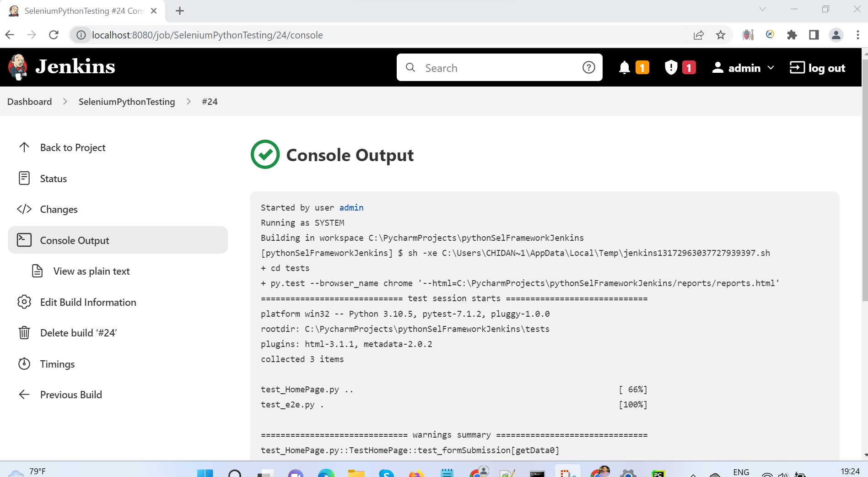Expand the admin user dropdown chevron
Screen dimensions: 868x477
coord(771,68)
